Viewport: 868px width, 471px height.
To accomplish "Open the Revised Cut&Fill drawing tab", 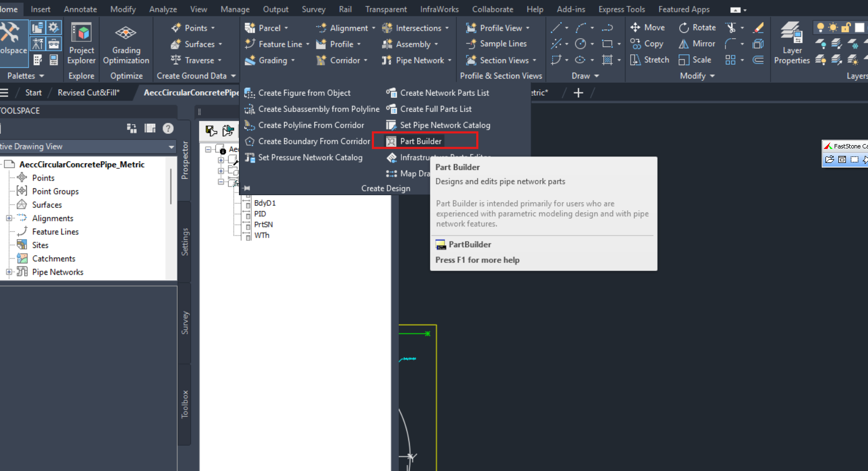I will 89,92.
